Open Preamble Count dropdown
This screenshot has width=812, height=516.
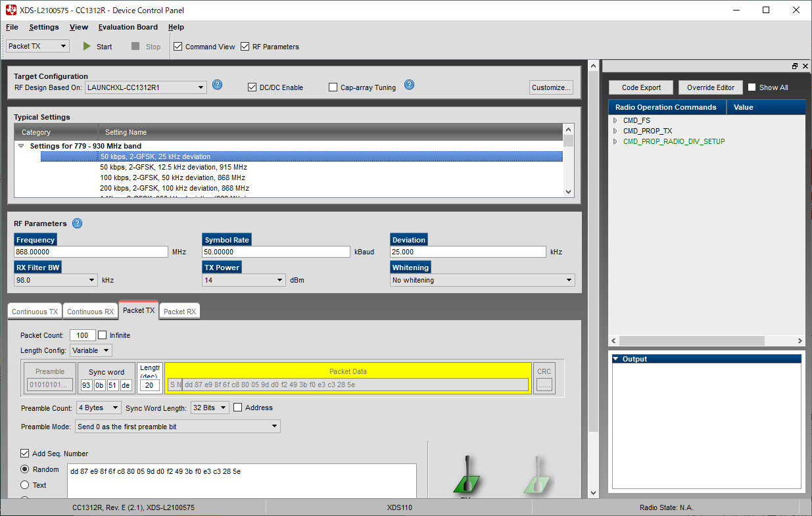[99, 408]
